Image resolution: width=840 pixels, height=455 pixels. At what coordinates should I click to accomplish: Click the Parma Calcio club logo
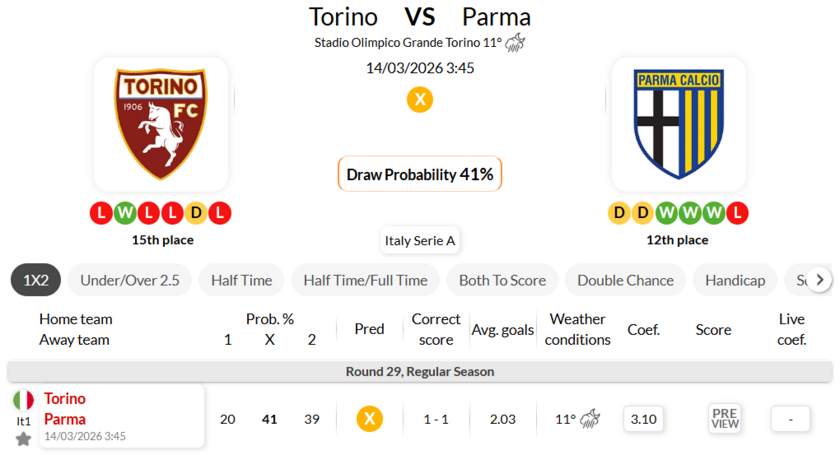(678, 124)
